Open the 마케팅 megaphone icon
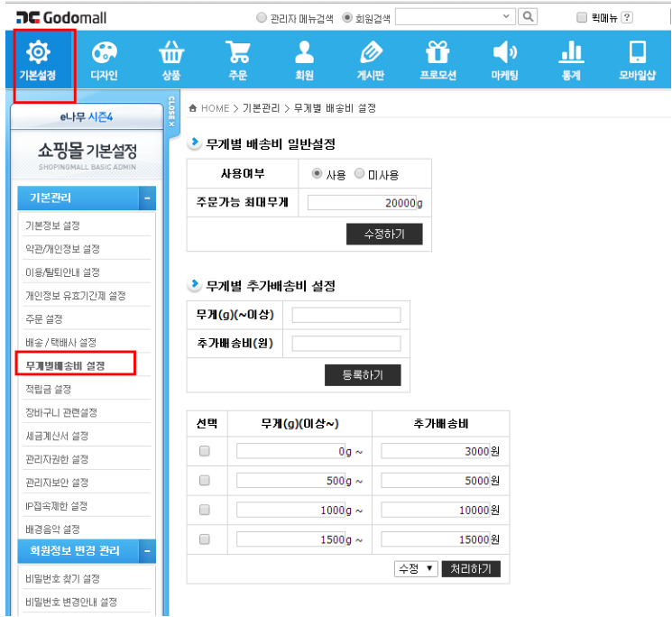This screenshot has height=617, width=672. coord(504,53)
